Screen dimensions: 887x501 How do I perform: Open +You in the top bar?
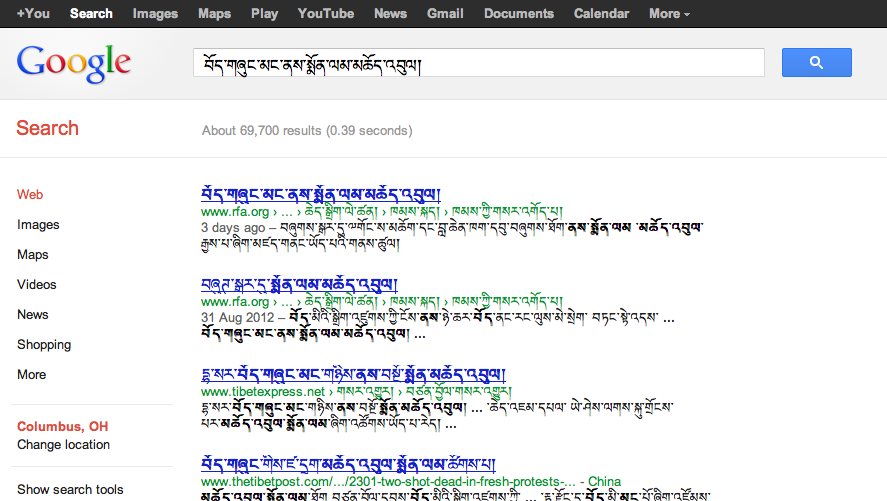pyautogui.click(x=33, y=14)
